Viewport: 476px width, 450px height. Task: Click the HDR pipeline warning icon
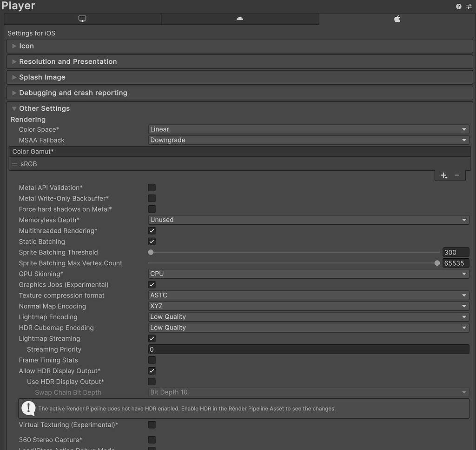click(x=28, y=408)
